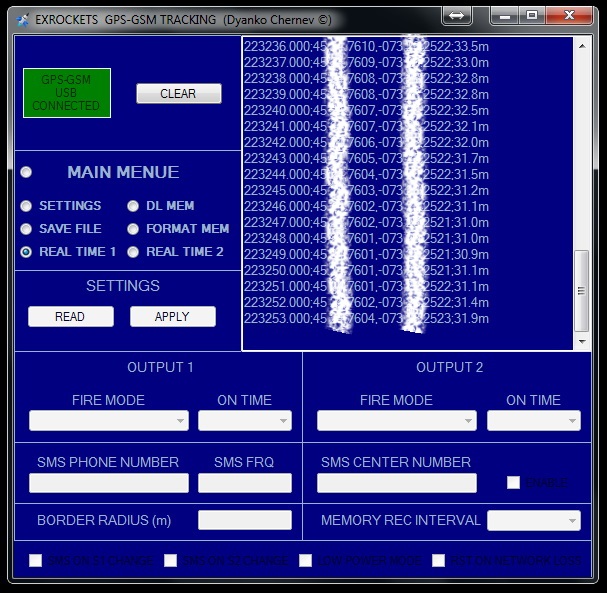Viewport: 607px width, 593px height.
Task: Open the MEMORY REC INTERVAL dropdown
Action: pyautogui.click(x=534, y=521)
